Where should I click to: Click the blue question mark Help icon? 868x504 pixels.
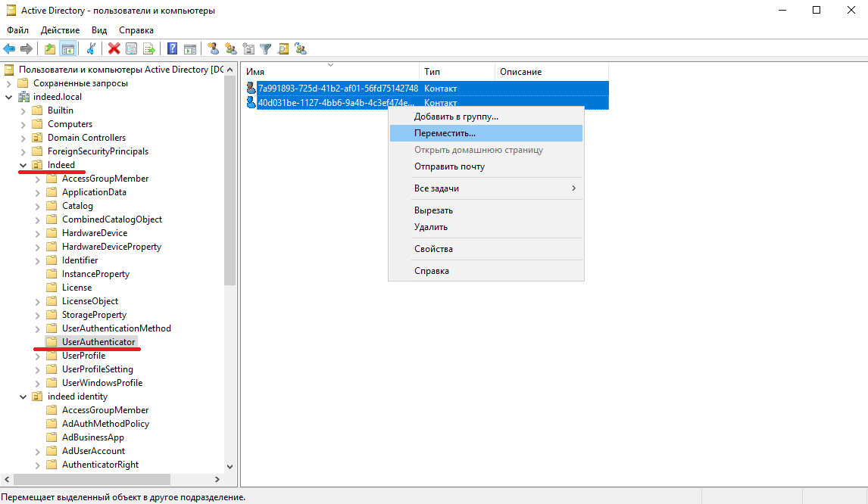tap(173, 49)
